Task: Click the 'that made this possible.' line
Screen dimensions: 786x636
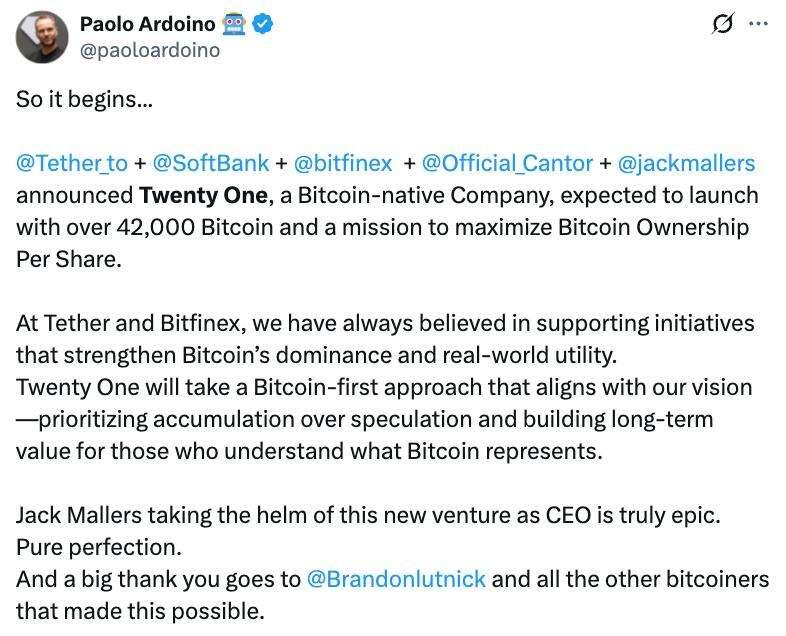Action: [x=140, y=611]
